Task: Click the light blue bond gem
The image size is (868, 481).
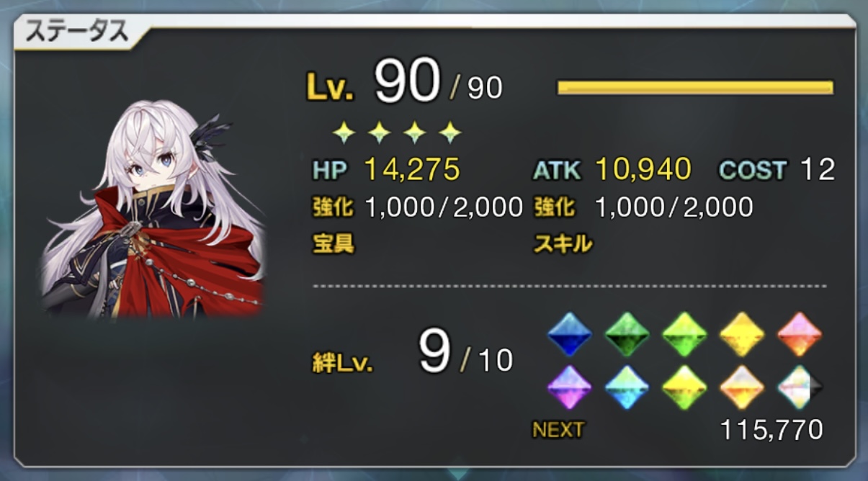Action: [627, 387]
